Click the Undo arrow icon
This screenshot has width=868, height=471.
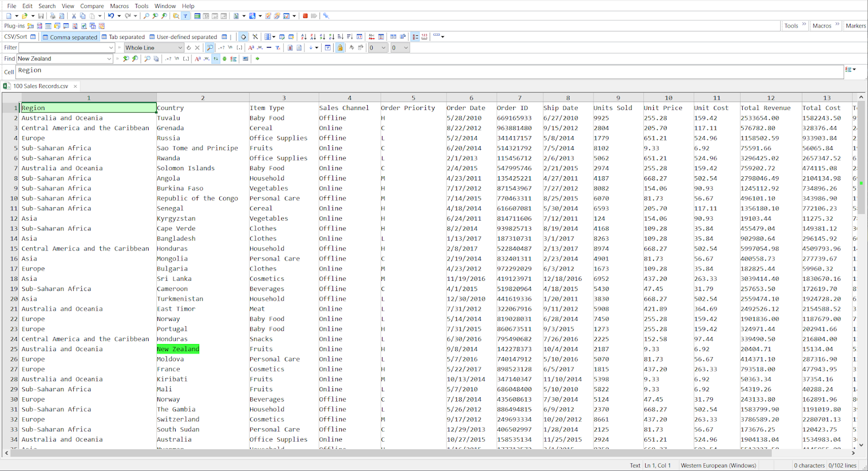point(111,16)
